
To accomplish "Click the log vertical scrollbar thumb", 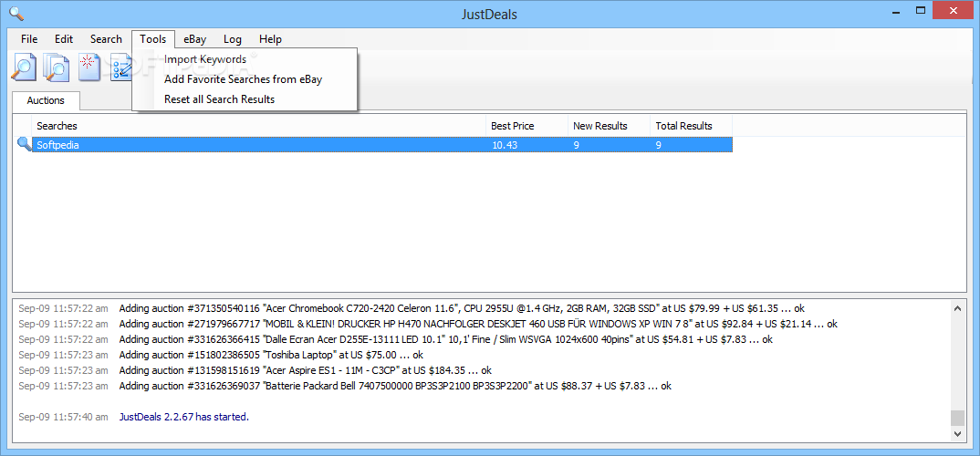I will [x=957, y=418].
